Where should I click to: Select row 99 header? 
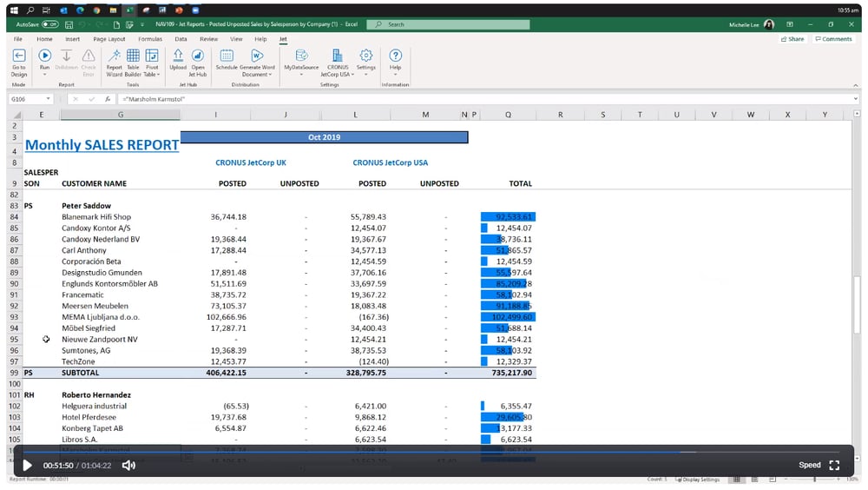(x=14, y=373)
